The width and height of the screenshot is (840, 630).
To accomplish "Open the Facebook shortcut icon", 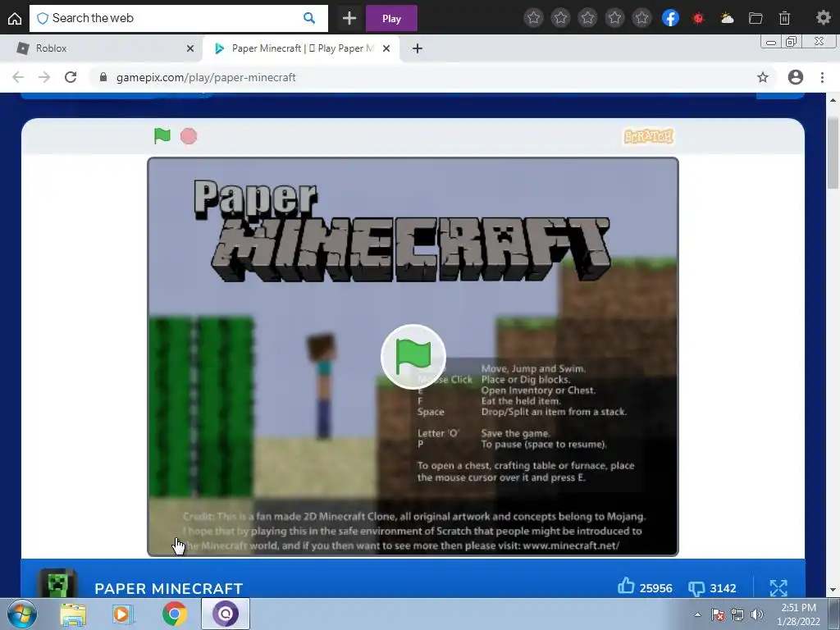I will (670, 18).
